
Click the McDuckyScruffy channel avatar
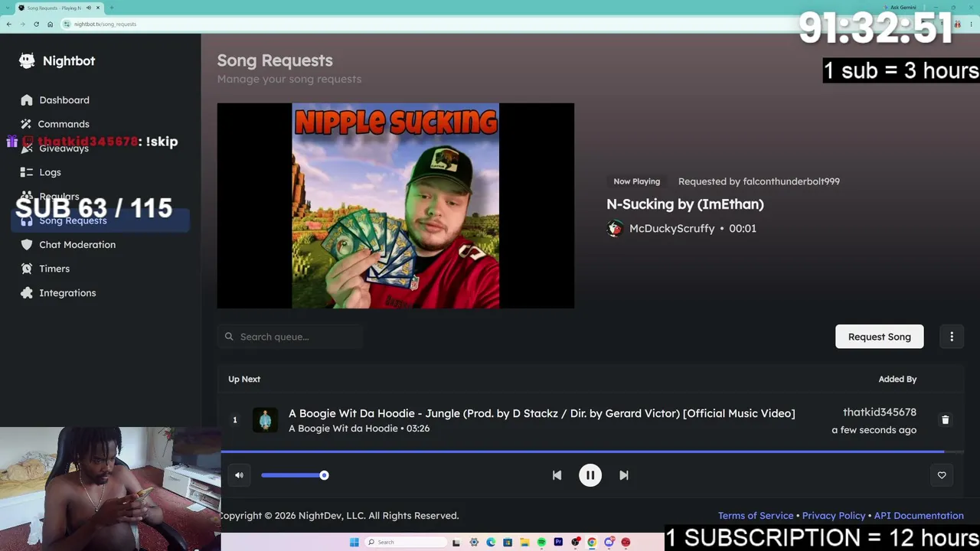click(615, 229)
